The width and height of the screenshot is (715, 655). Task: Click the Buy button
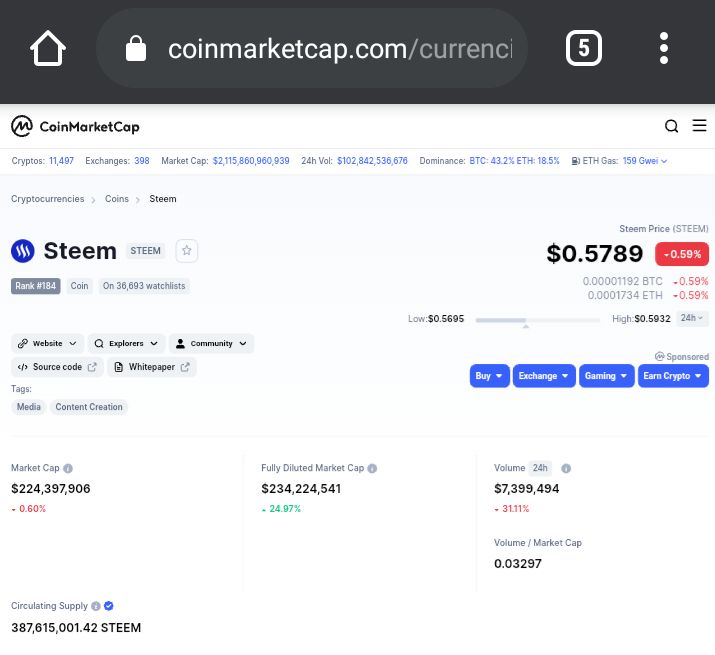click(x=489, y=376)
